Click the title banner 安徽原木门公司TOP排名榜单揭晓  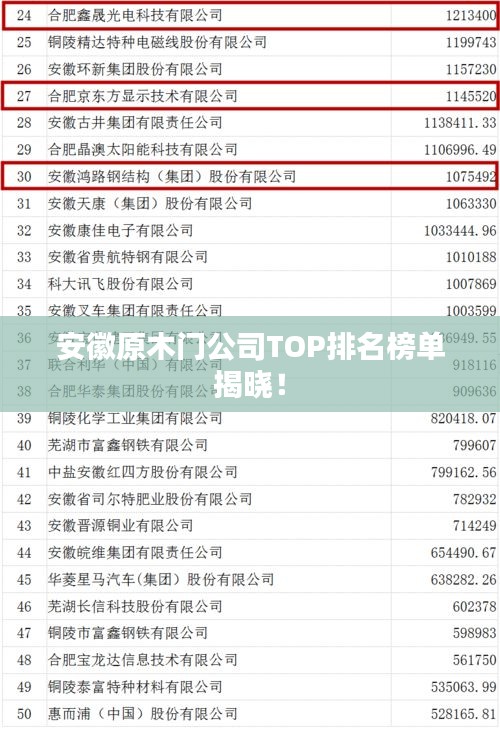(250, 364)
